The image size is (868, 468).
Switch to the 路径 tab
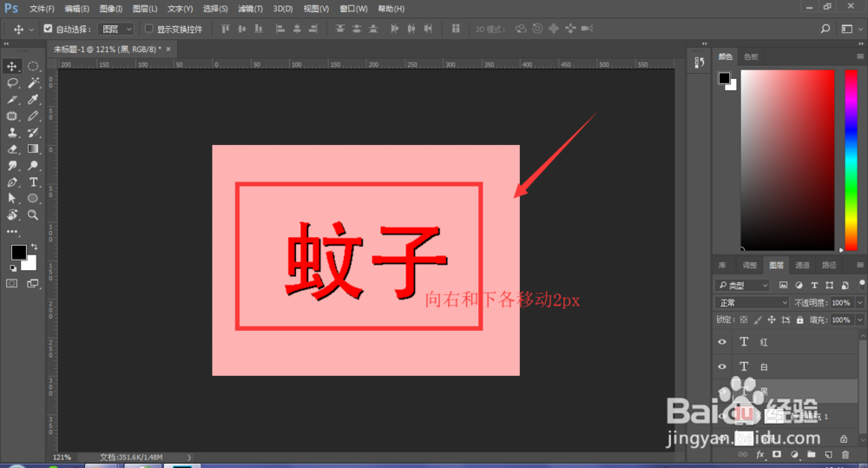point(829,266)
